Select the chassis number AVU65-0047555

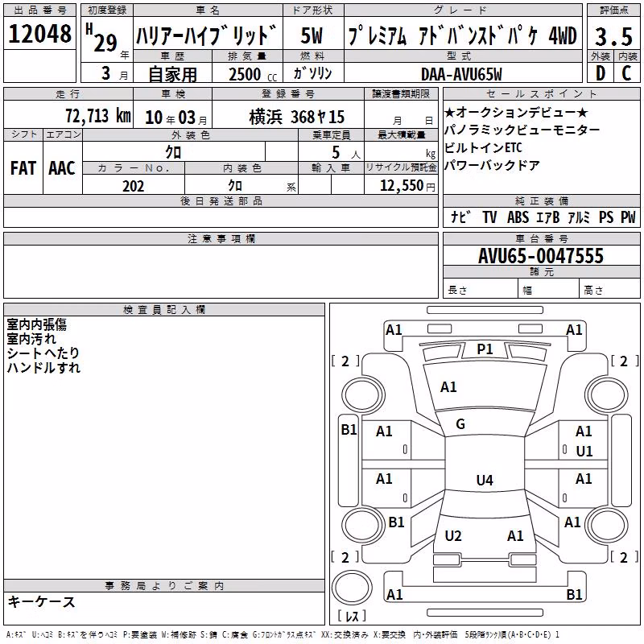[x=541, y=256]
